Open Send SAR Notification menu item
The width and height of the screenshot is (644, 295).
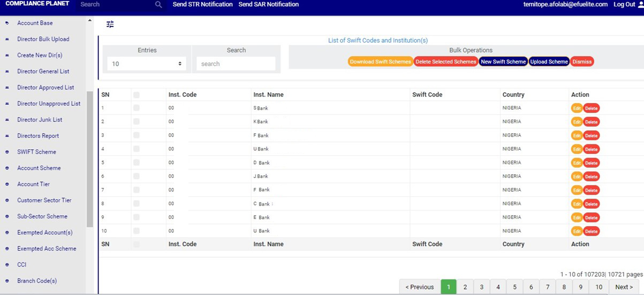click(x=268, y=4)
